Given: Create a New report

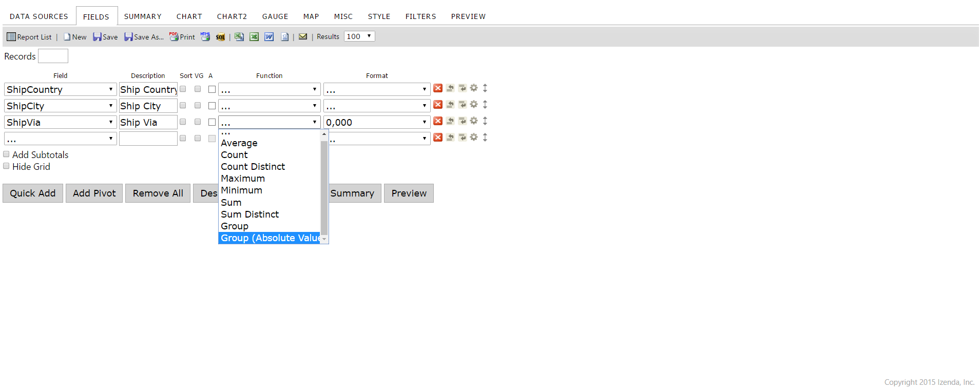Looking at the screenshot, I should [75, 37].
